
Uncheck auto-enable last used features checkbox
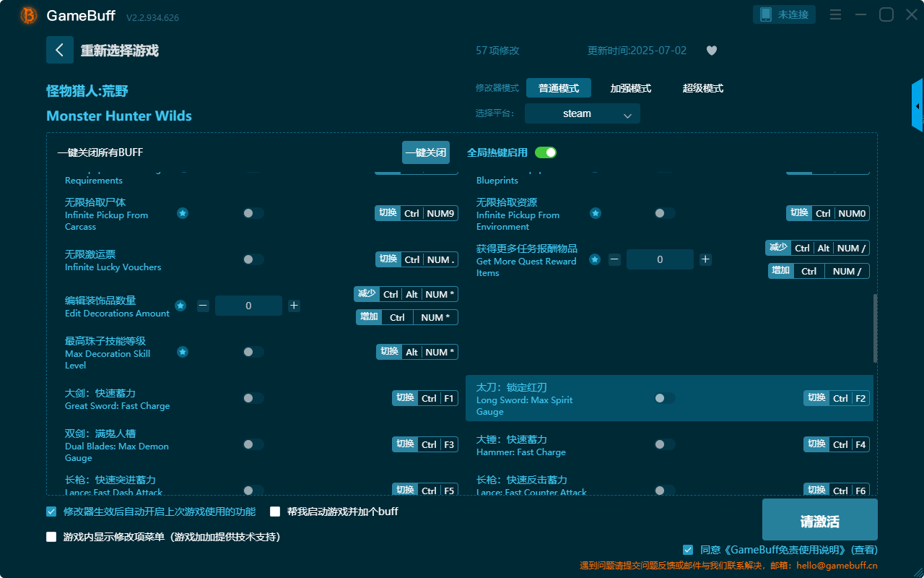click(51, 512)
